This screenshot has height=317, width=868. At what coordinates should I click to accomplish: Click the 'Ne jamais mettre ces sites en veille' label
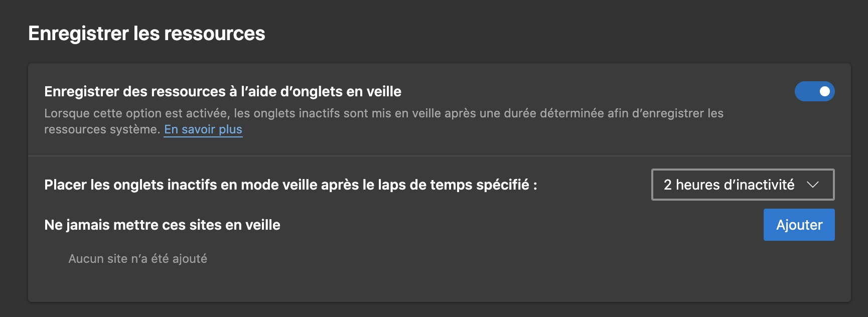point(162,225)
